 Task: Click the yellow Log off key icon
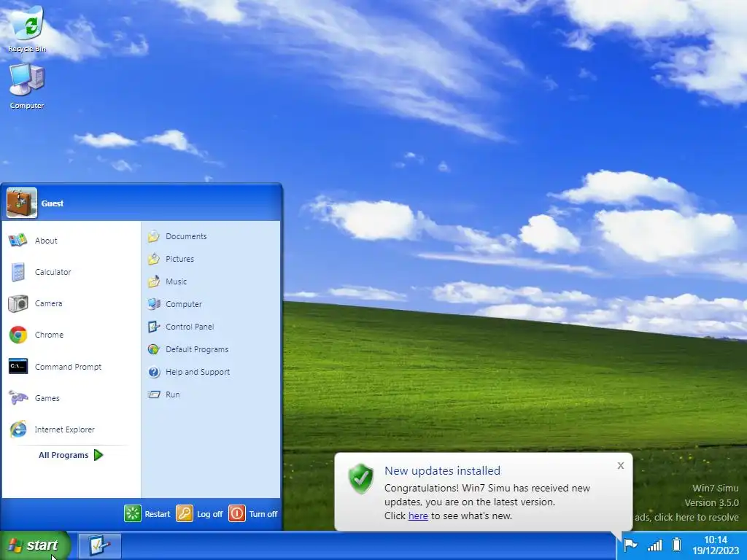tap(185, 514)
